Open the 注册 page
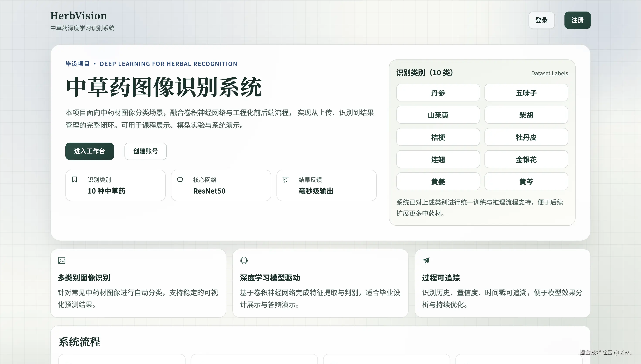The image size is (641, 364). point(577,20)
